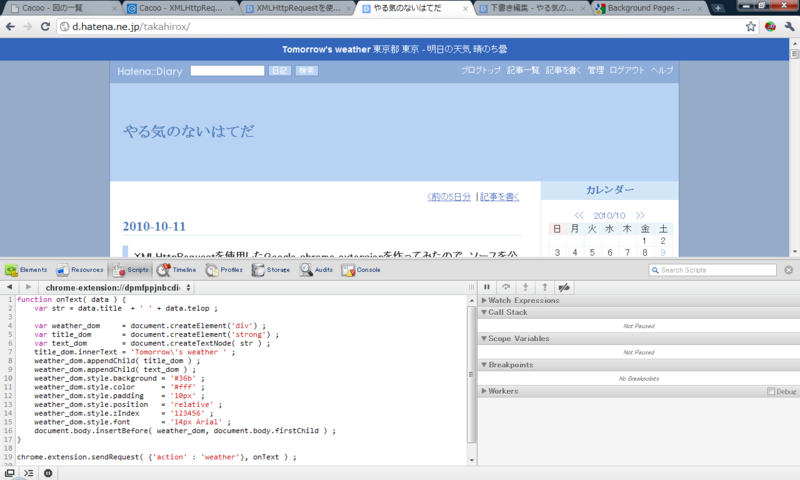Open a new browser tab

click(x=718, y=8)
